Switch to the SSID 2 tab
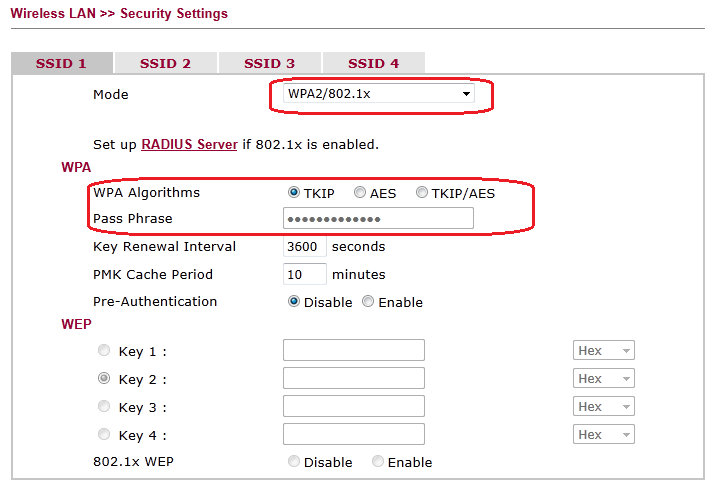The width and height of the screenshot is (716, 501). (x=165, y=63)
